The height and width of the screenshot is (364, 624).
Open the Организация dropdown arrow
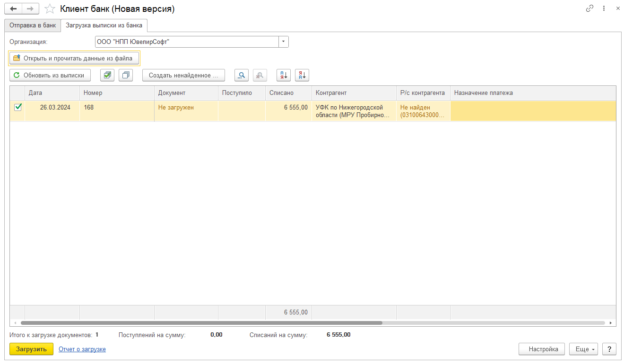click(284, 42)
